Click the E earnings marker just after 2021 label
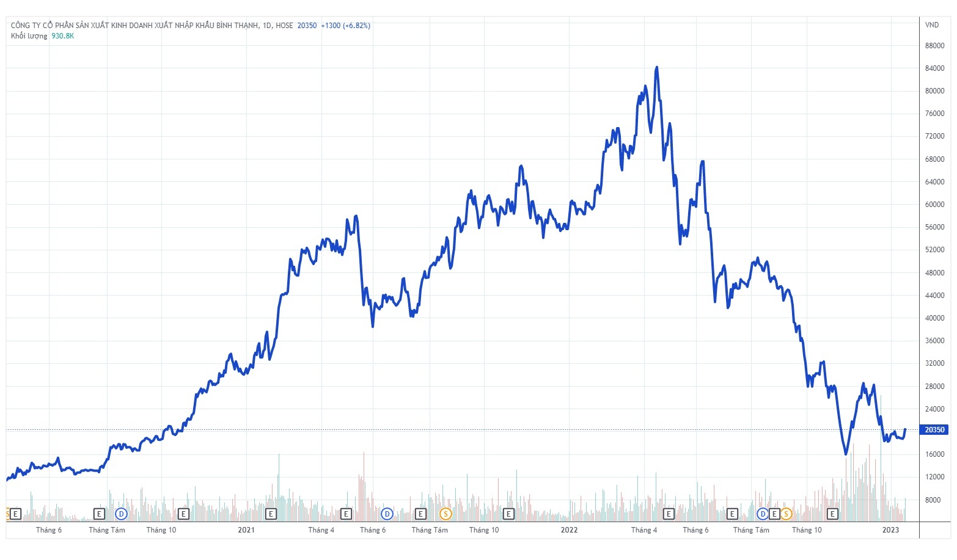Screen dimensions: 957x560 (x=271, y=514)
